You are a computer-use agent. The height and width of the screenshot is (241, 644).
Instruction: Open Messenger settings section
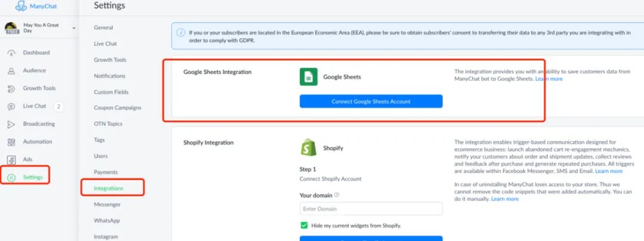point(107,205)
